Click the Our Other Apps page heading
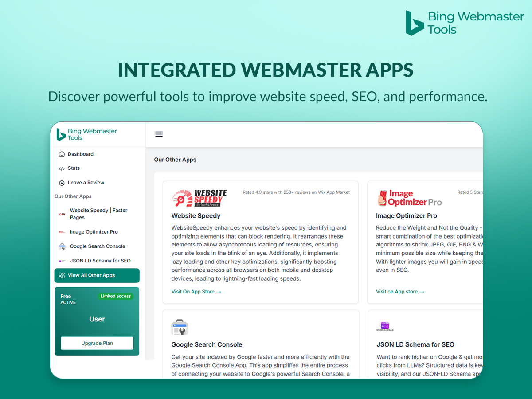 click(x=175, y=160)
